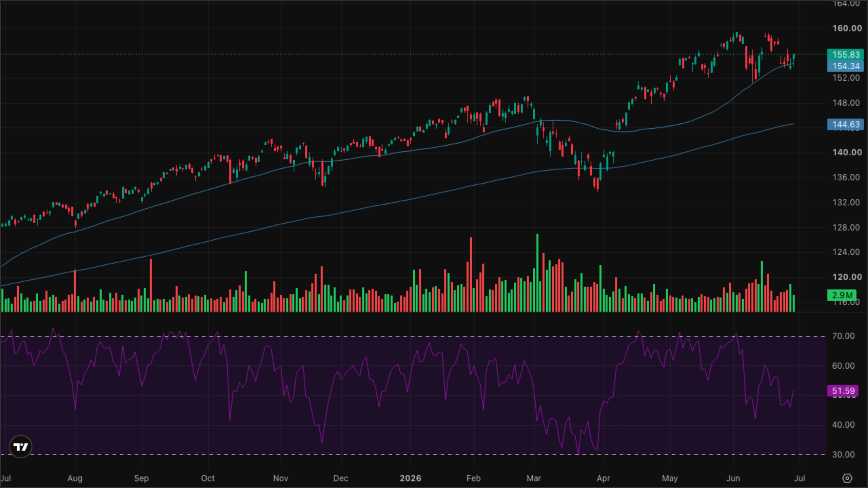
Task: Click the moving average label 154.34
Action: (x=846, y=66)
